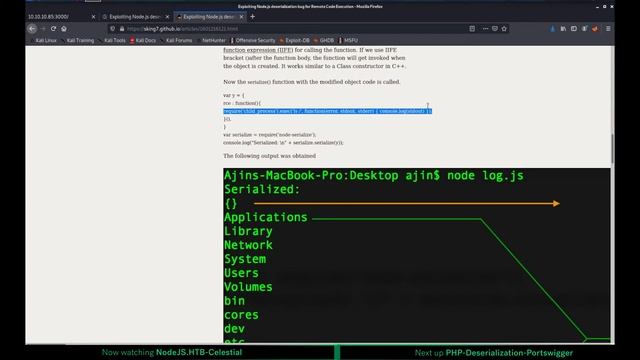Open the downloads arrow icon
Image resolution: width=640 pixels, height=360 pixels.
(x=553, y=29)
